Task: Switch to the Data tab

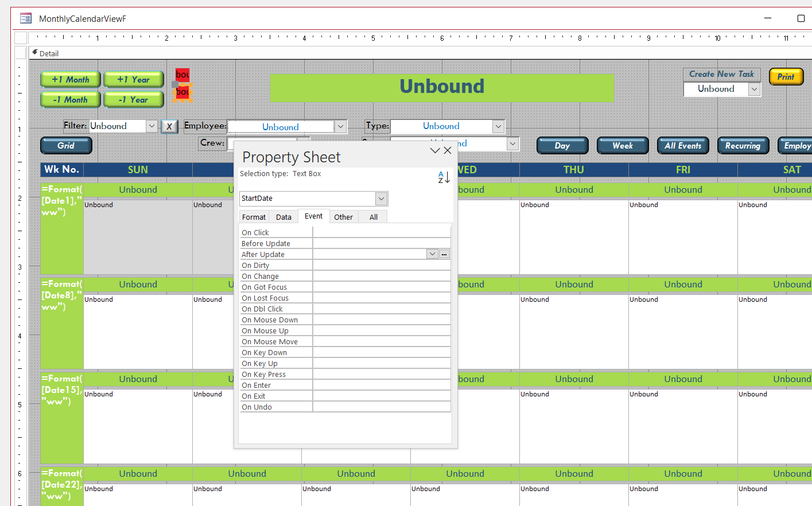Action: tap(283, 217)
